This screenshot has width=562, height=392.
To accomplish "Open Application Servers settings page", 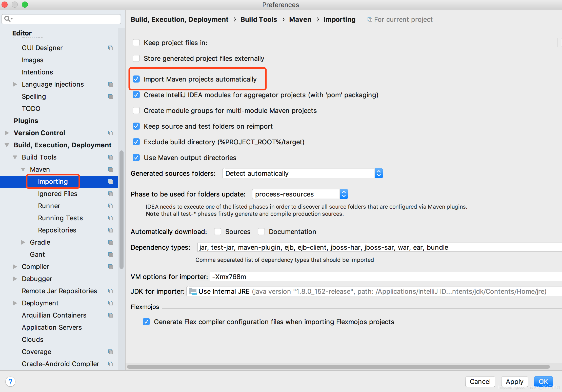I will (52, 327).
